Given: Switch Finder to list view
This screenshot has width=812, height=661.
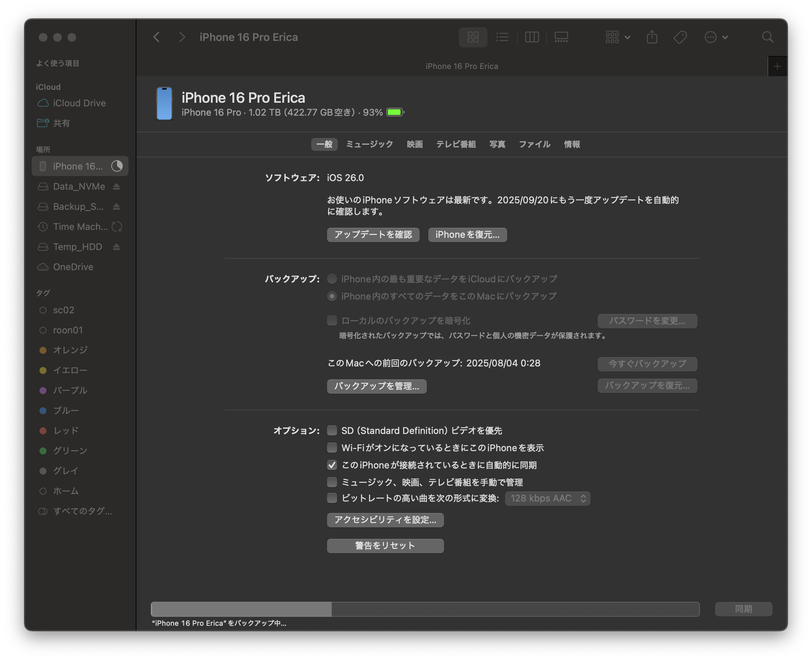Looking at the screenshot, I should (502, 37).
